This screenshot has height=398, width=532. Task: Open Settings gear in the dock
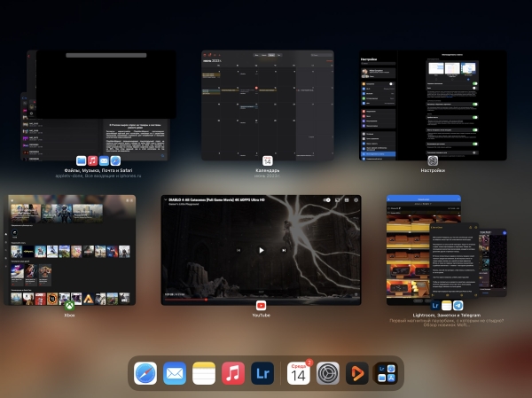328,374
